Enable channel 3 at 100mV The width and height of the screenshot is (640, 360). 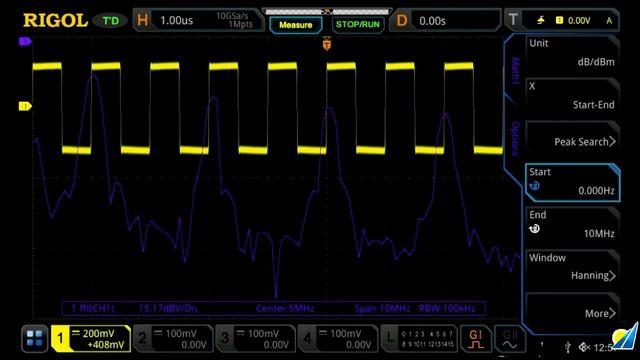[256, 339]
